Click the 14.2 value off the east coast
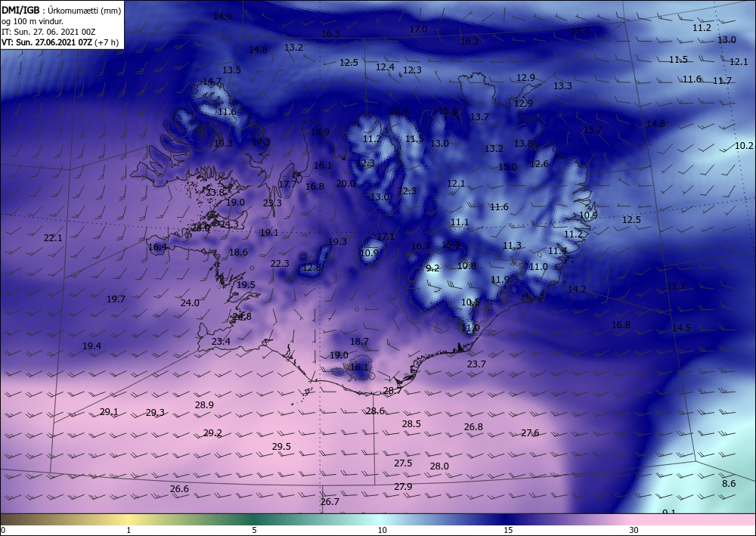Image resolution: width=756 pixels, height=536 pixels. click(x=577, y=290)
